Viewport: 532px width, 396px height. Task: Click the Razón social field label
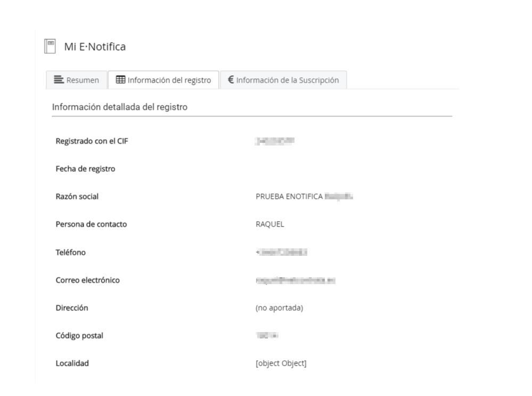[77, 197]
